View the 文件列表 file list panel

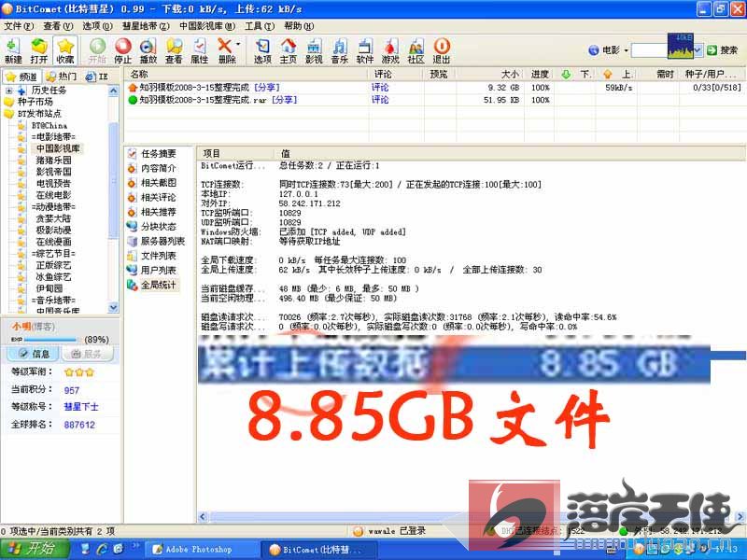[x=152, y=256]
